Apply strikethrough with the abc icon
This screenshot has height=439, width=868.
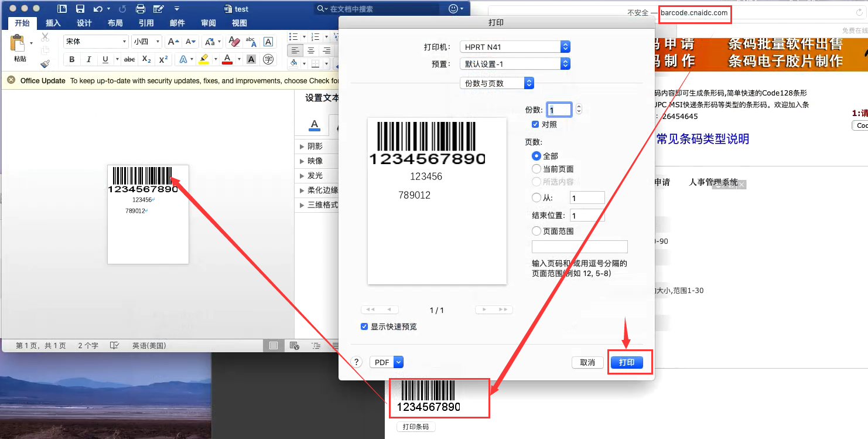point(129,59)
